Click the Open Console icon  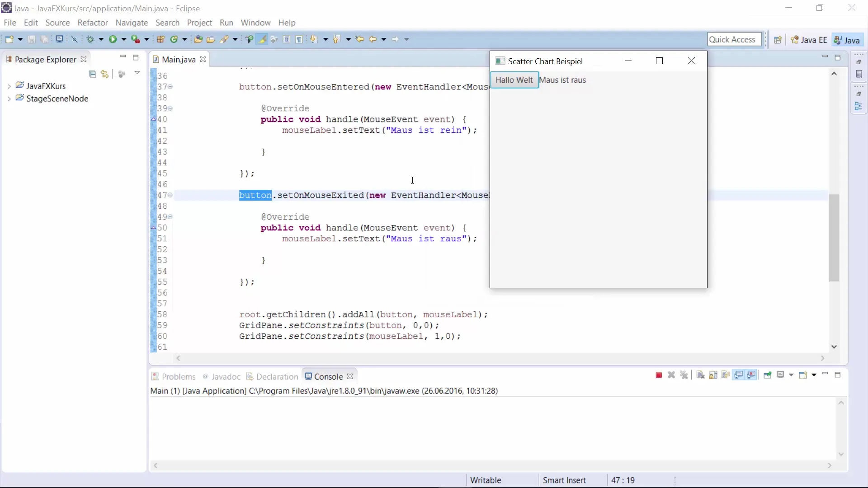(x=803, y=375)
